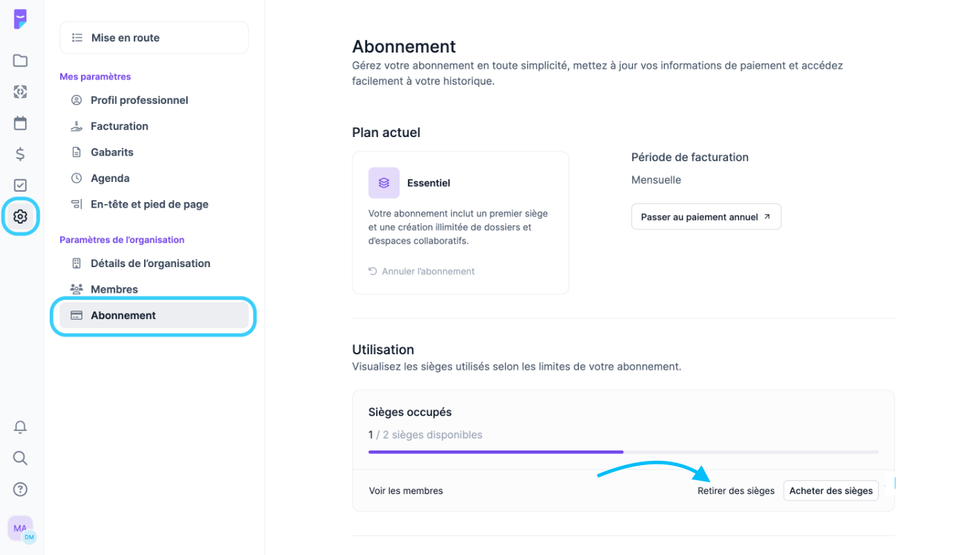Click Annuler l'abonnement link
Viewport: 980px width, 555px height.
tap(427, 271)
